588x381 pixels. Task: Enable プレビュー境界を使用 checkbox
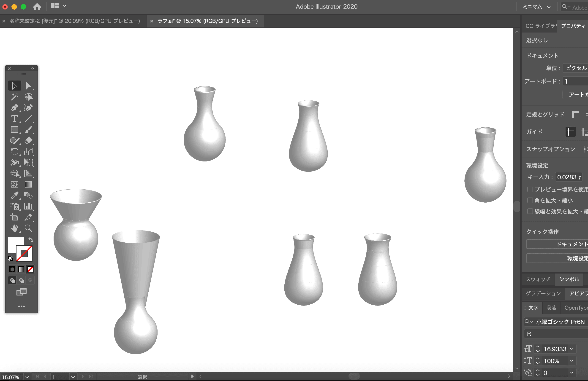530,189
